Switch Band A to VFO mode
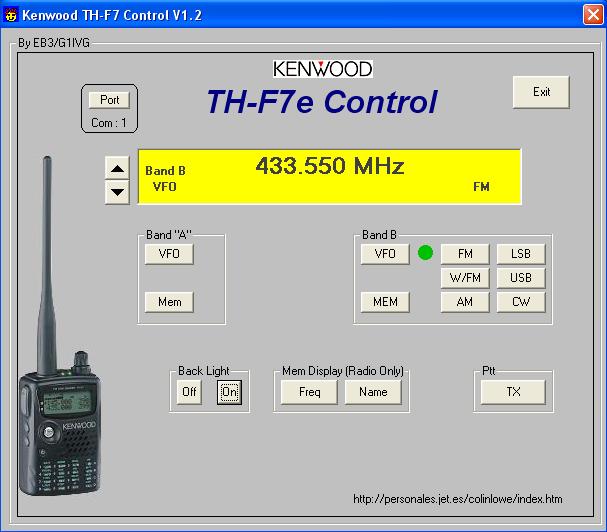The image size is (607, 532). (x=169, y=254)
